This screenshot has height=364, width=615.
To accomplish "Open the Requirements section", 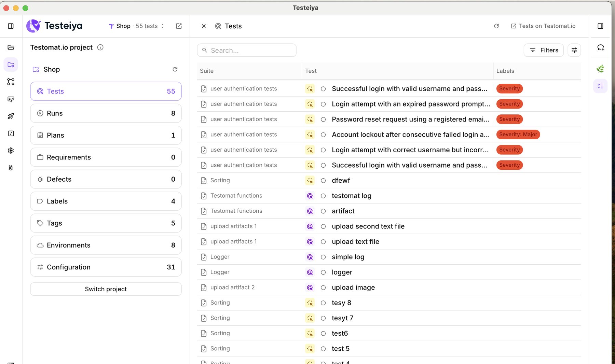I will 106,157.
